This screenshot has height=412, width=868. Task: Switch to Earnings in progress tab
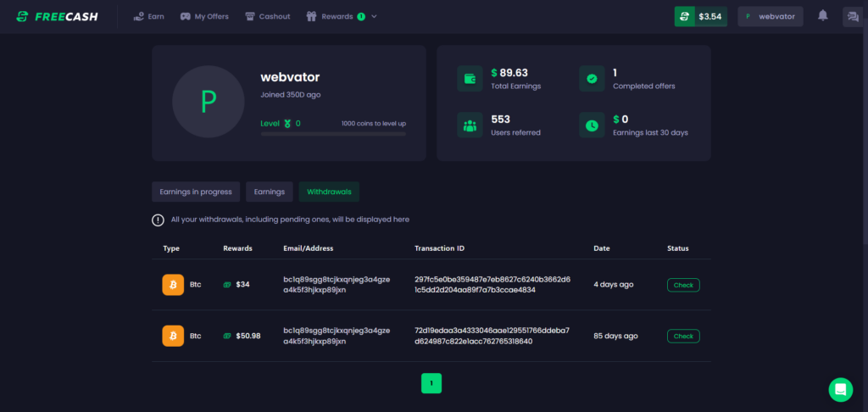coord(196,192)
